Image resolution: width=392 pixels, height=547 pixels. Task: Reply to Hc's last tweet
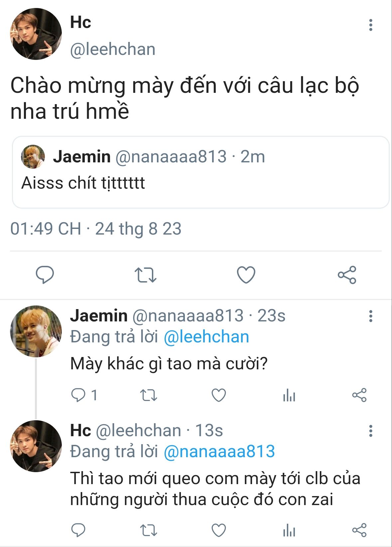[x=79, y=530]
